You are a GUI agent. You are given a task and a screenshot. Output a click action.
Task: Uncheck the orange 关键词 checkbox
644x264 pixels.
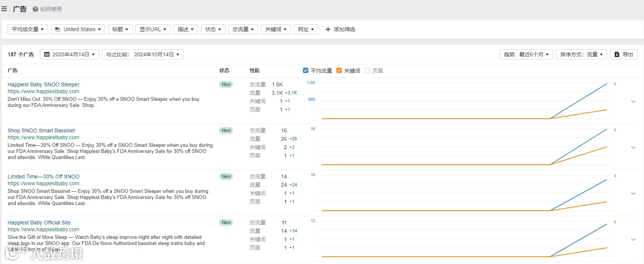click(x=339, y=70)
